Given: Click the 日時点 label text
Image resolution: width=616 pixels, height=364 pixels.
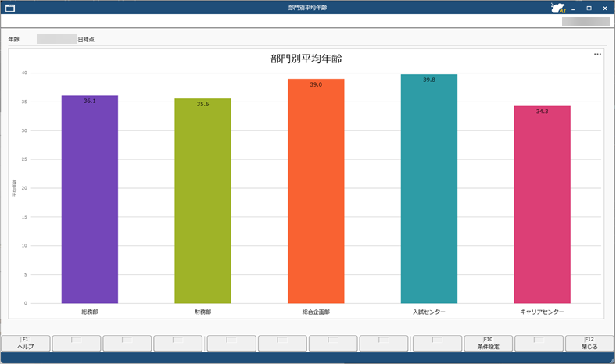Looking at the screenshot, I should (86, 39).
